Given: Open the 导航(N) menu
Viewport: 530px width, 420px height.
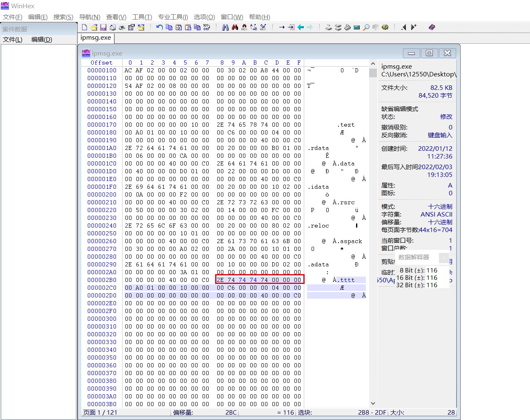Looking at the screenshot, I should [x=90, y=17].
